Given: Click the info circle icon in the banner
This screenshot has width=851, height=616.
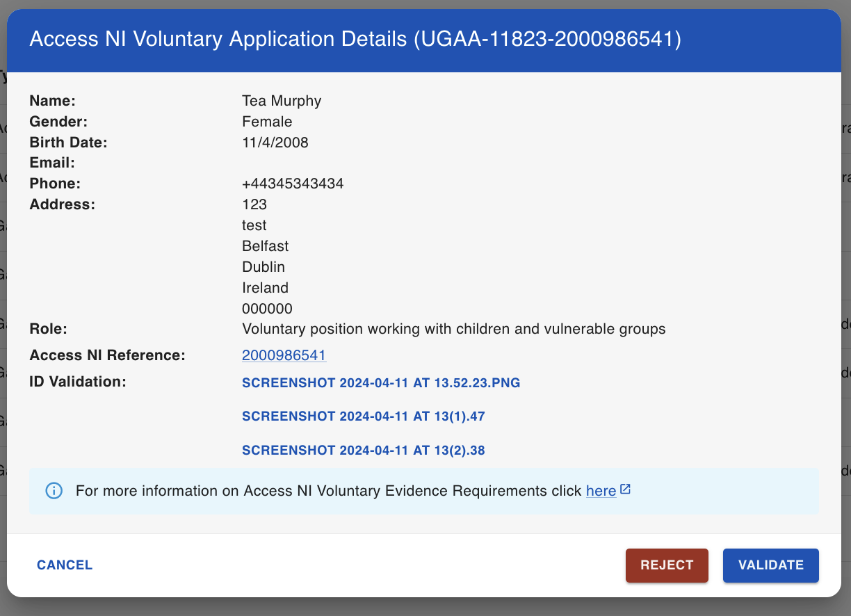Looking at the screenshot, I should coord(54,491).
